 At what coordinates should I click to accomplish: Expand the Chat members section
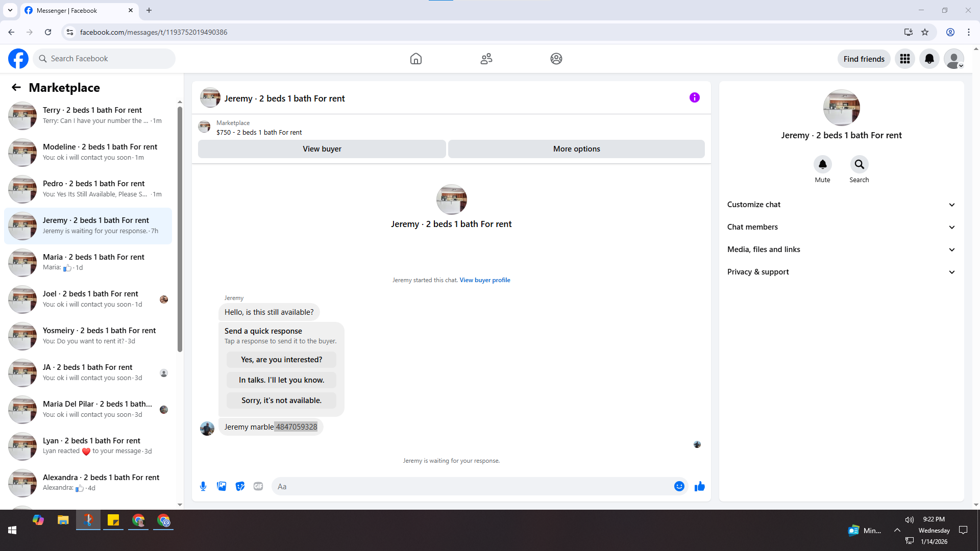click(x=841, y=227)
